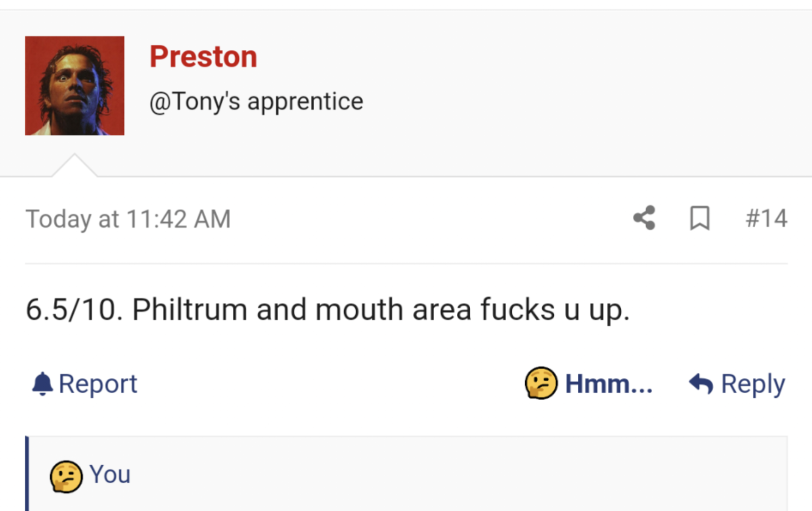812x511 pixels.
Task: Click the speech pointer under avatar
Action: tap(75, 165)
